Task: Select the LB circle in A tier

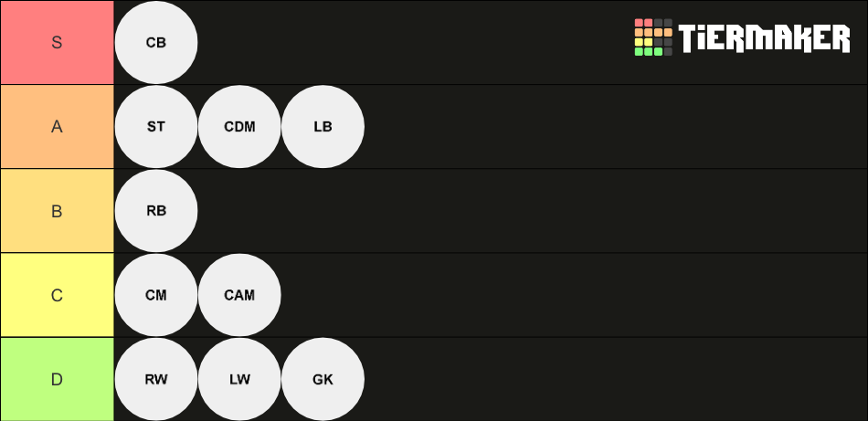Action: click(x=323, y=127)
